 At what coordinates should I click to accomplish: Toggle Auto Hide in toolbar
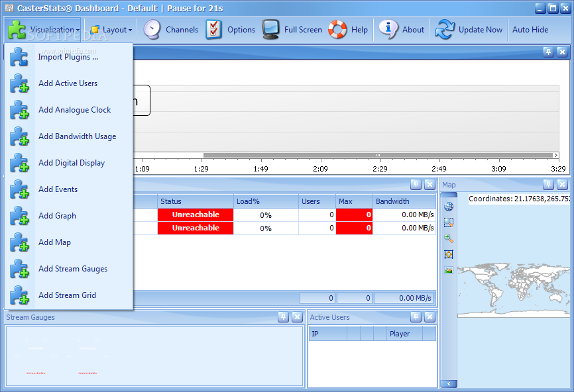(x=530, y=30)
